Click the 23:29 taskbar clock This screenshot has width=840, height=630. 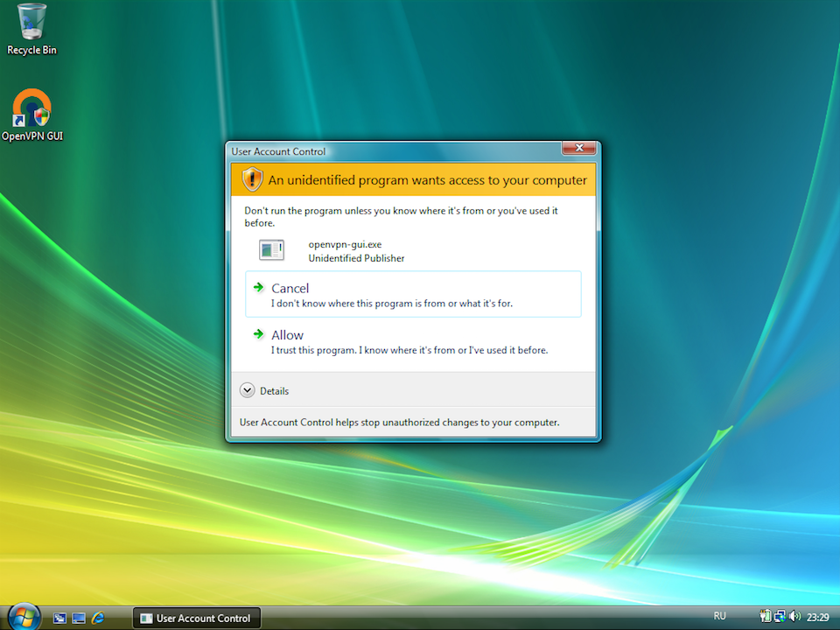click(817, 617)
